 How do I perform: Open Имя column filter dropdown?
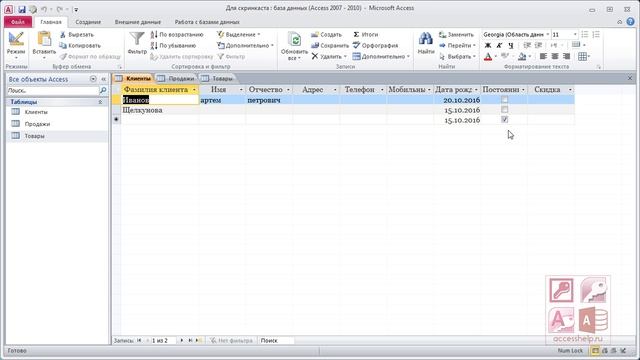[x=241, y=89]
